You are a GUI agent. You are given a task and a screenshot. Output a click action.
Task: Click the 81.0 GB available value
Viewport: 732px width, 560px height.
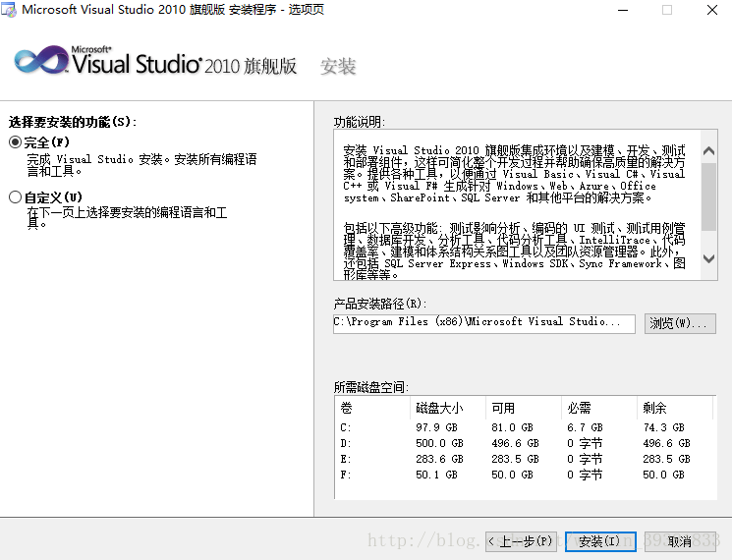click(512, 427)
